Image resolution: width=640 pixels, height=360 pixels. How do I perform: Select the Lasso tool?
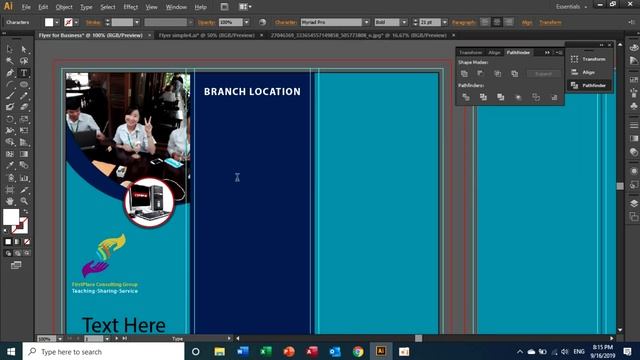(24, 61)
